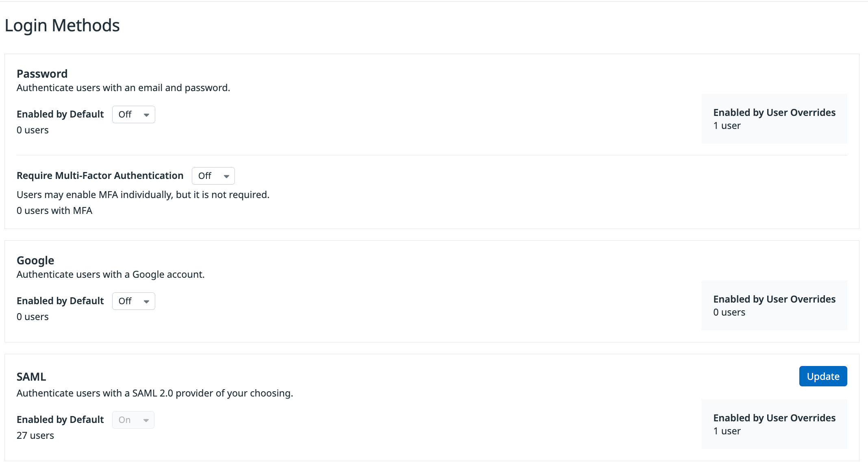Click Password Enabled by User Overrides box
The image size is (868, 475).
click(x=774, y=119)
